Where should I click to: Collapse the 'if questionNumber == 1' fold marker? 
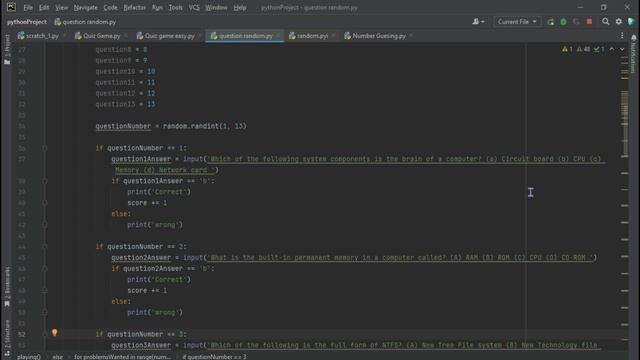point(45,148)
